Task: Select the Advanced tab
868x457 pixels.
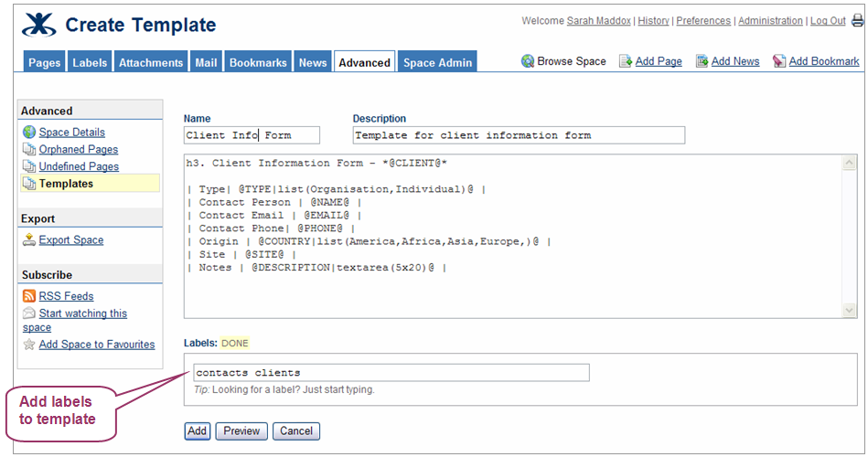Action: 364,62
